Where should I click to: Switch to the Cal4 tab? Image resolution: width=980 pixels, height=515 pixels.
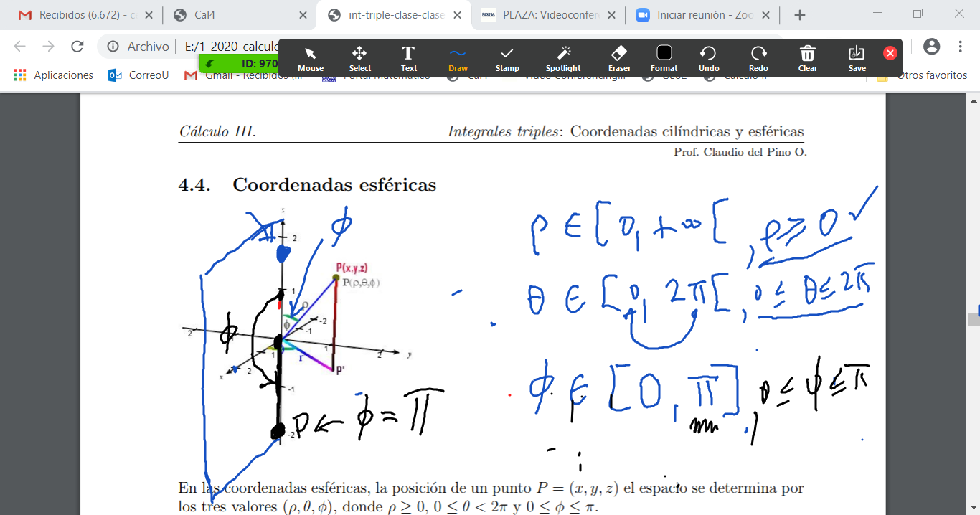[x=240, y=15]
